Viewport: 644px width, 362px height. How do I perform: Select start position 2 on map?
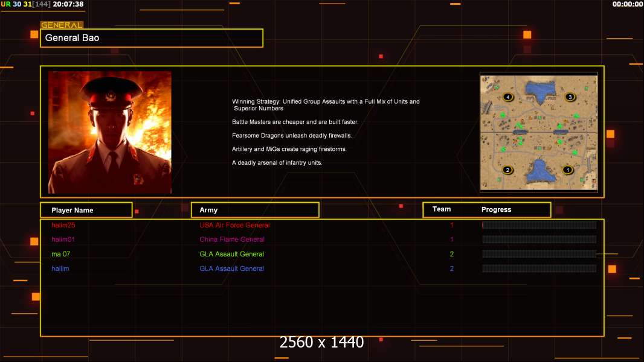(507, 170)
